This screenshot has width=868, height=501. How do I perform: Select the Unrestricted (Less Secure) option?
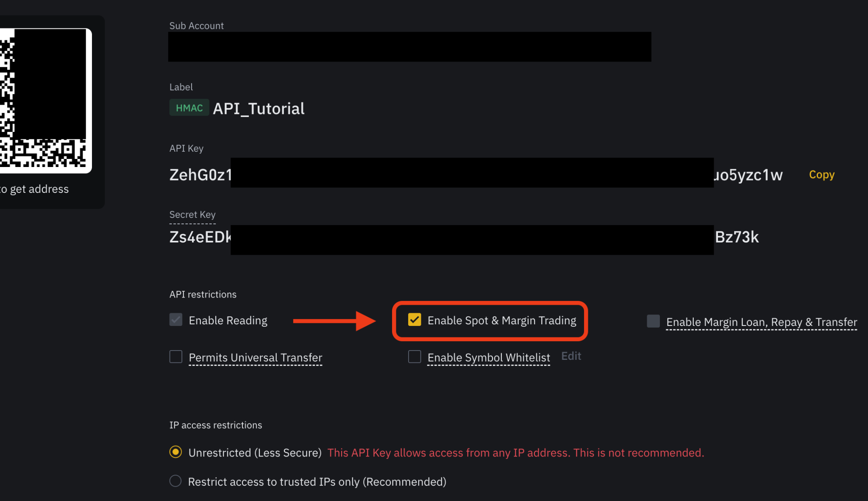tap(175, 452)
